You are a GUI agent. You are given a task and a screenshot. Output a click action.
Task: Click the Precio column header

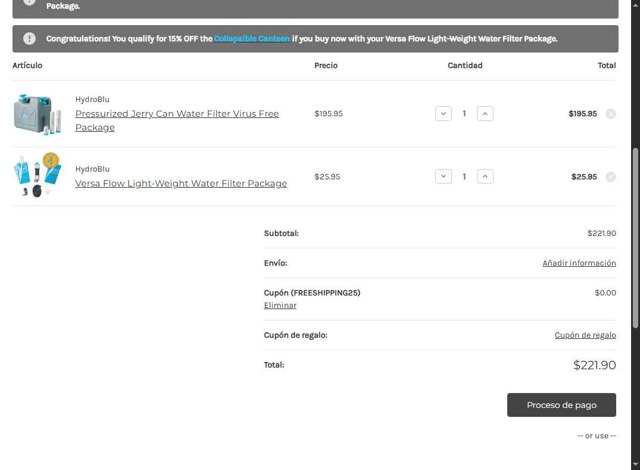tap(326, 65)
